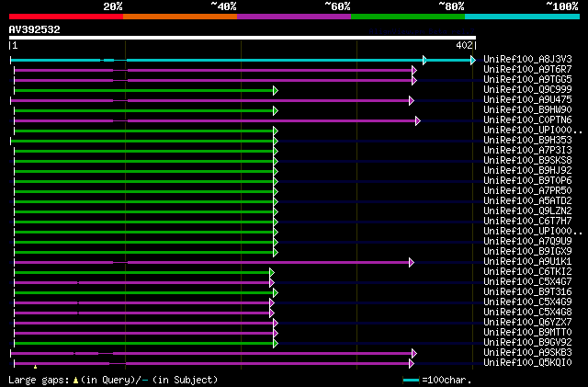This screenshot has height=387, width=588.
Task: Select the UniRef100_A7Q9U9 label
Action: pyautogui.click(x=527, y=242)
